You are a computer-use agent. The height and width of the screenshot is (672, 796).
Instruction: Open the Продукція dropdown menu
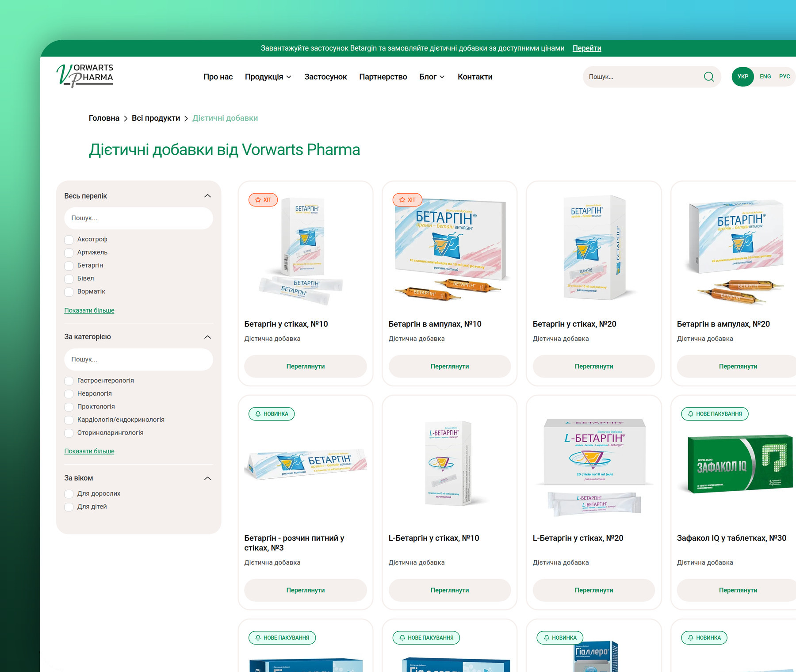[x=268, y=77]
